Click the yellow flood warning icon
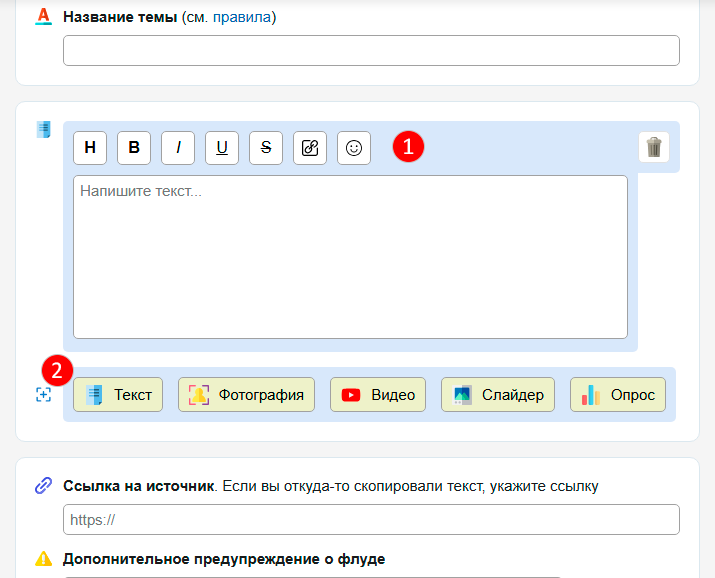This screenshot has height=578, width=715. pyautogui.click(x=43, y=559)
